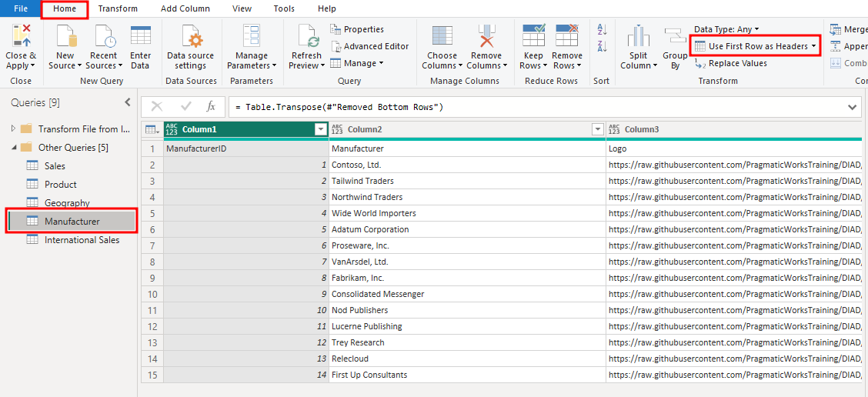
Task: Switch to the Transform tab
Action: tap(118, 8)
